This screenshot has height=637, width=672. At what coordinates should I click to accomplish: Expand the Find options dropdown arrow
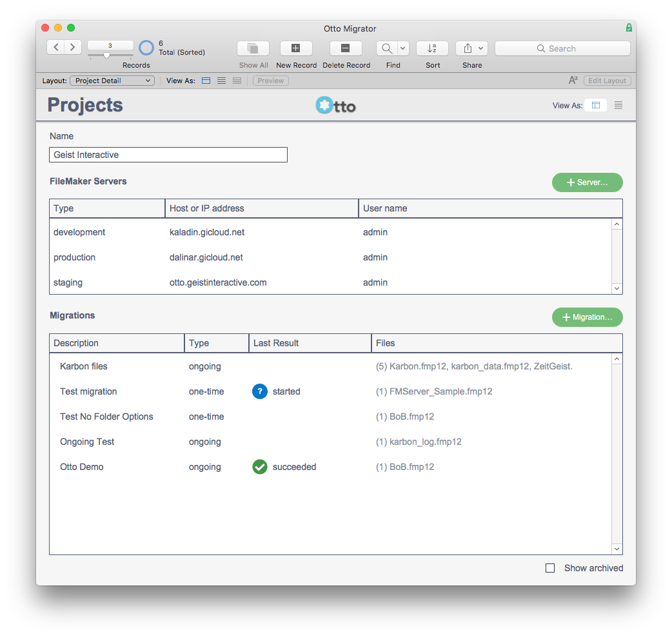(403, 48)
